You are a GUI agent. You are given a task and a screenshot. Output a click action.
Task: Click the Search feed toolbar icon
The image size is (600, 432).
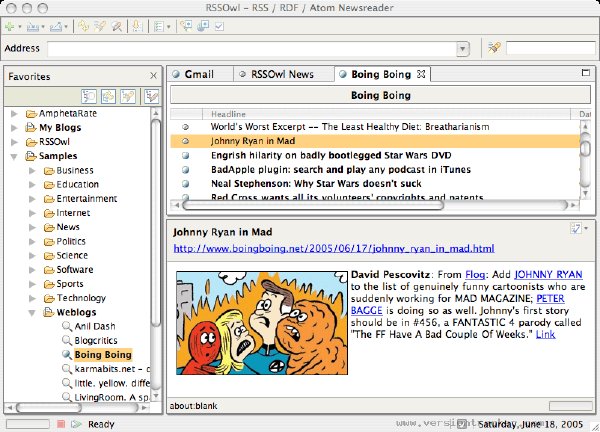coord(100,26)
